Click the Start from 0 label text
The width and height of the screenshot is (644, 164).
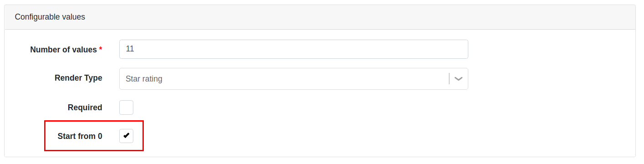tap(80, 136)
